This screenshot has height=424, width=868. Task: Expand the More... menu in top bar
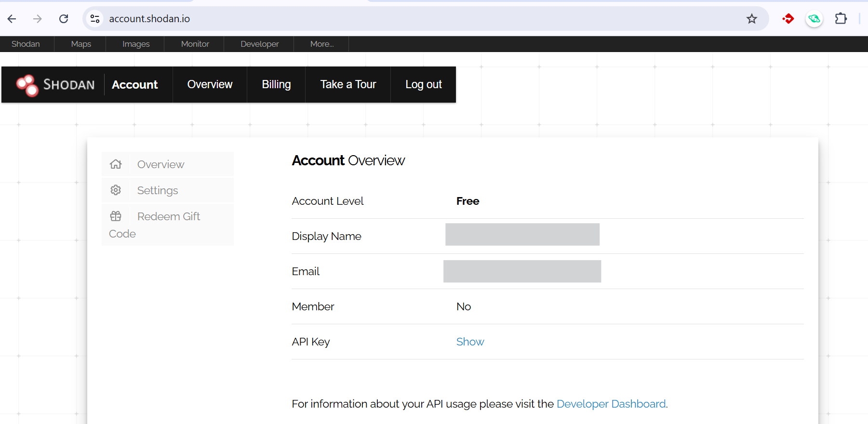pyautogui.click(x=321, y=44)
